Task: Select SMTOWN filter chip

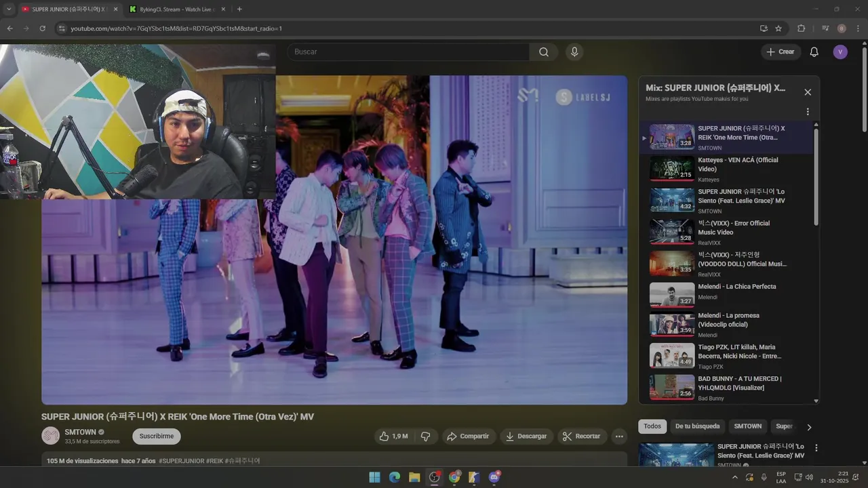Action: [748, 426]
